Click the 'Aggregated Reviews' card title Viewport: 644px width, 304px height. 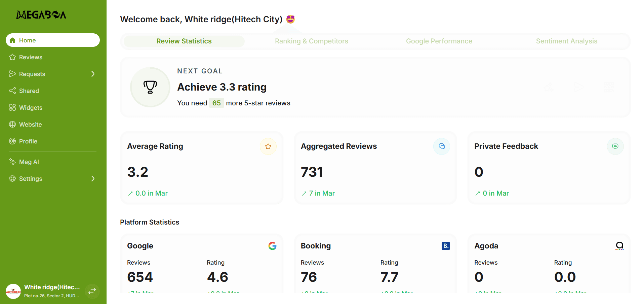point(339,146)
